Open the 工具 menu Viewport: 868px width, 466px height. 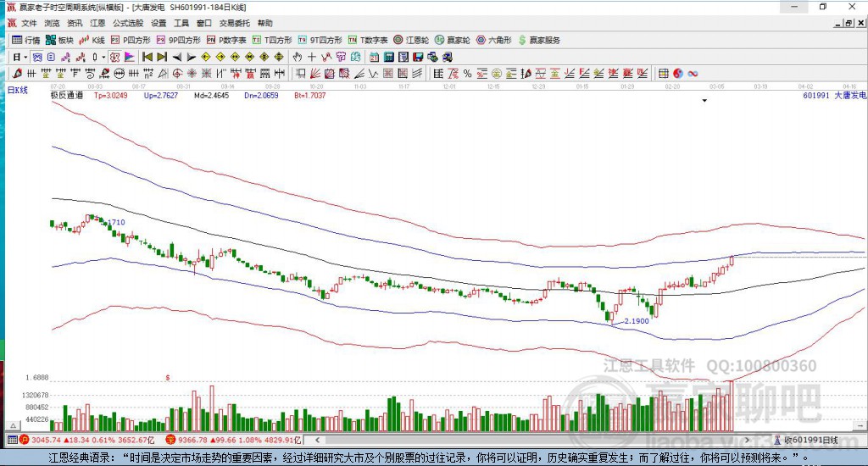[181, 23]
